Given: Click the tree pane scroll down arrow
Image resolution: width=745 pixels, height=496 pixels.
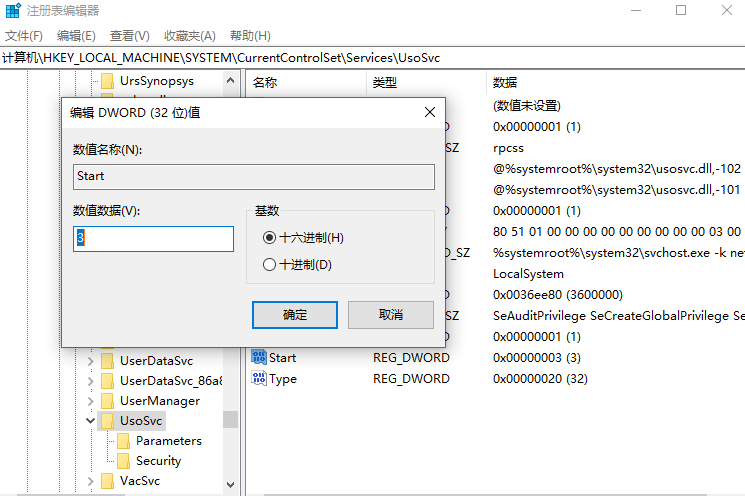Looking at the screenshot, I should click(x=230, y=485).
